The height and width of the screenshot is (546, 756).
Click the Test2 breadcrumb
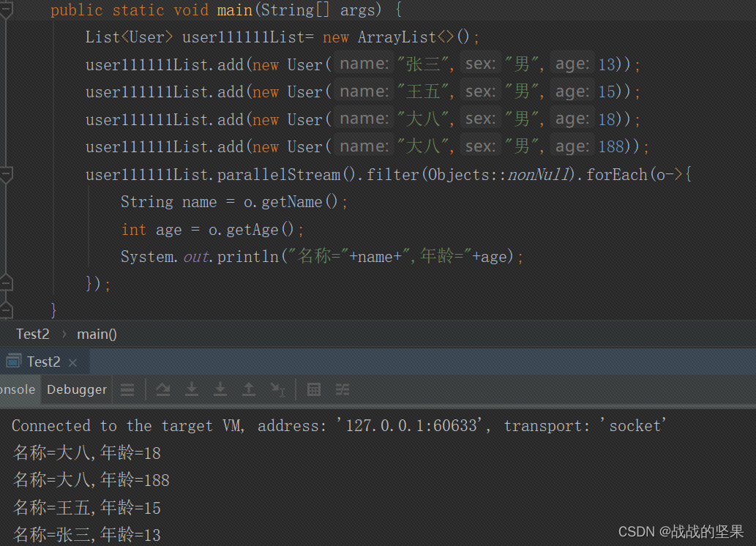[32, 334]
